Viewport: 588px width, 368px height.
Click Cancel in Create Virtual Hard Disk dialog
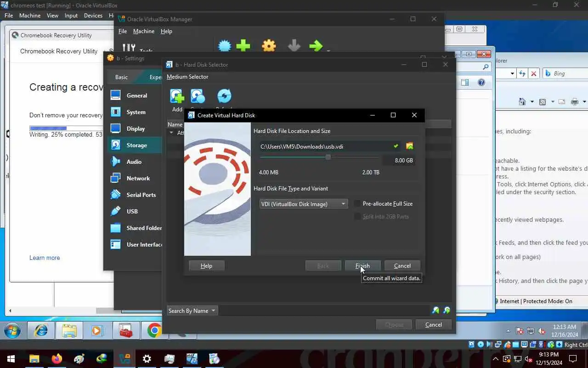pyautogui.click(x=402, y=266)
